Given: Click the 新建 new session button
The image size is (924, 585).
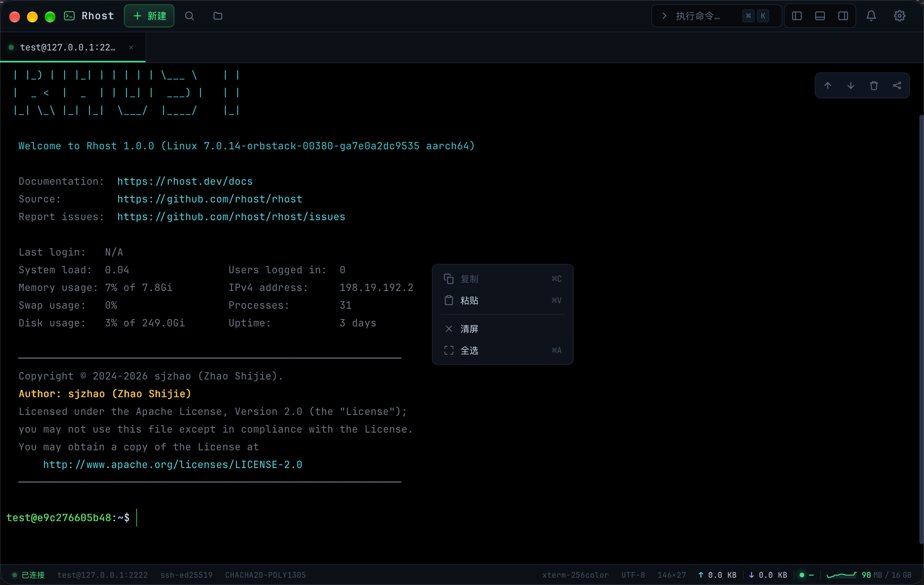Looking at the screenshot, I should tap(149, 16).
